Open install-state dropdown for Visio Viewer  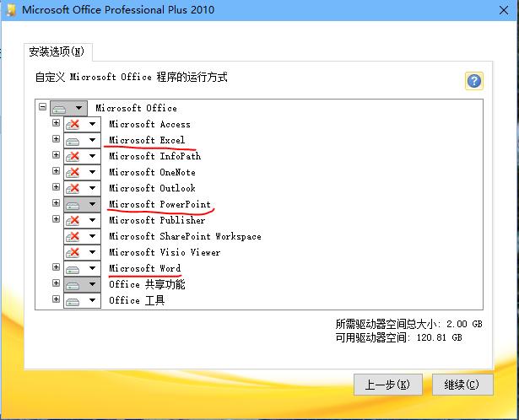coord(83,253)
